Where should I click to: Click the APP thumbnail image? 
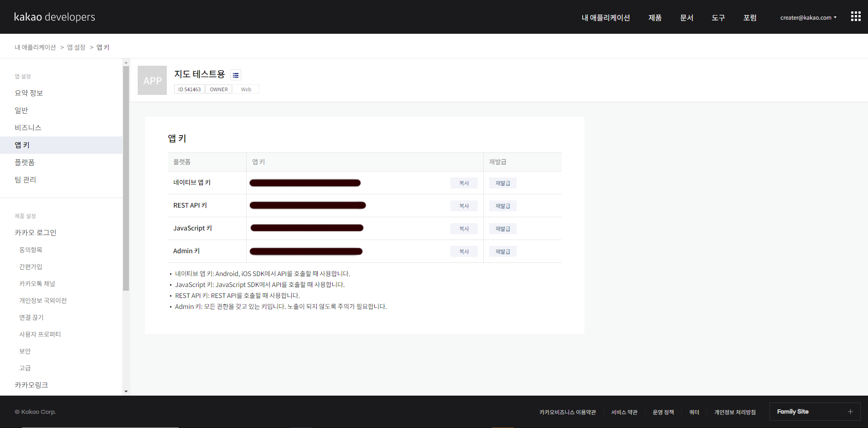tap(152, 80)
